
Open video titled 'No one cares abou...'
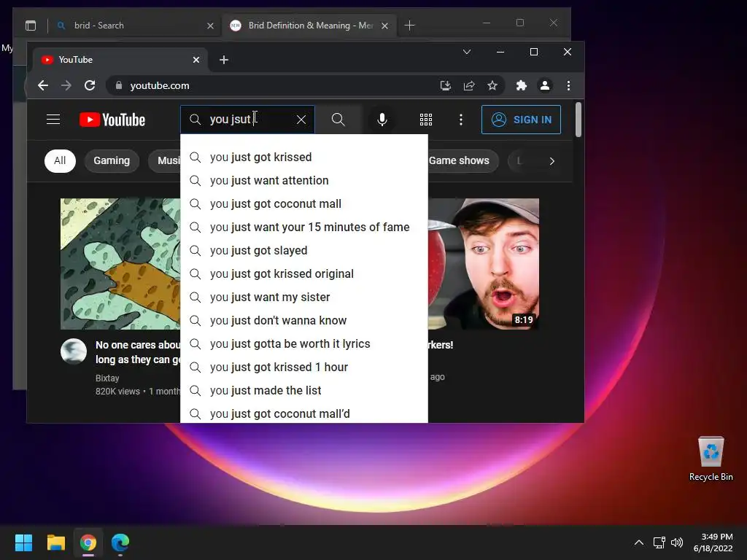(138, 352)
